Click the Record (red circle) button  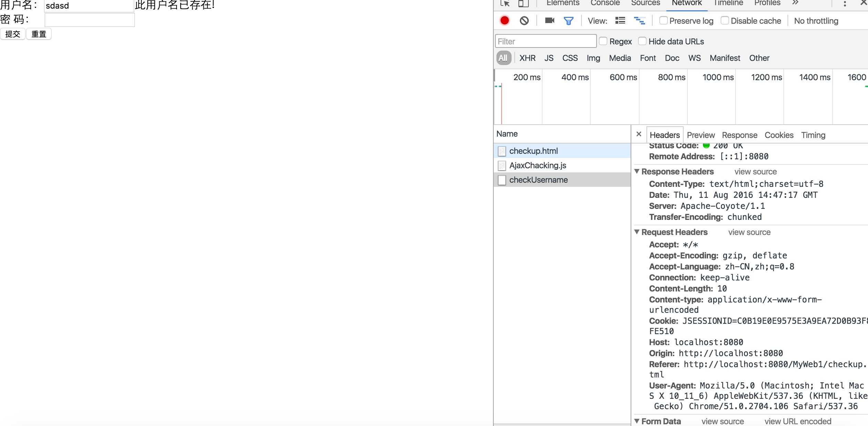504,21
